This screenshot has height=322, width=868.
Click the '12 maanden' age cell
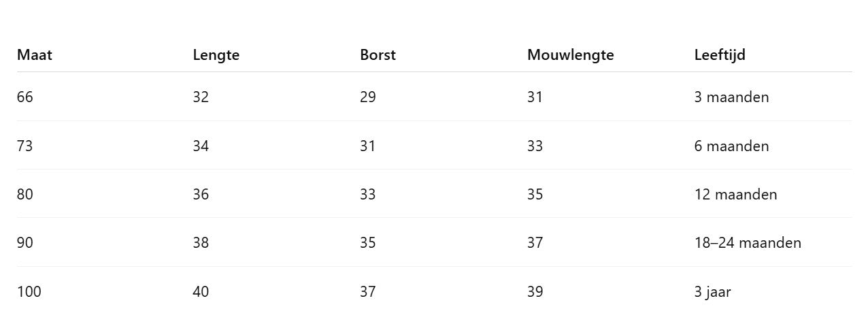coord(735,195)
